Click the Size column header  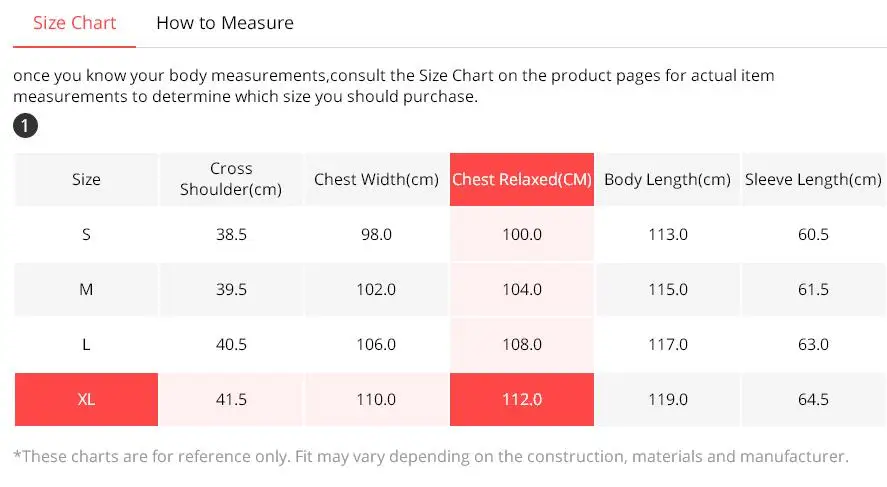[86, 180]
